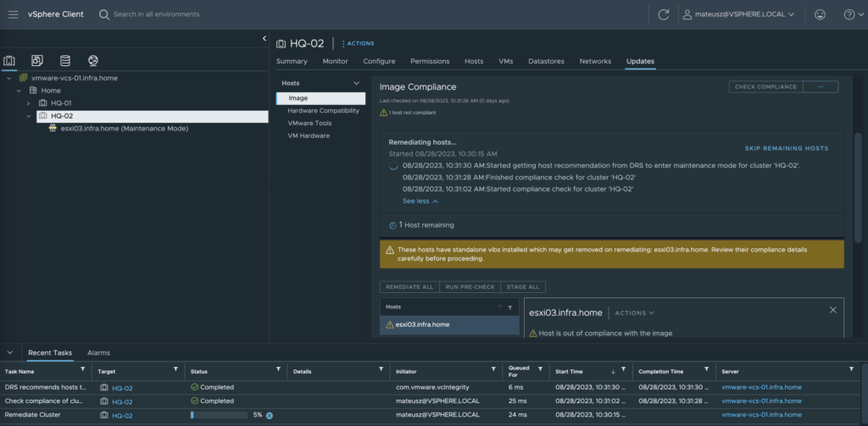This screenshot has height=426, width=868.
Task: Open the Networks tab
Action: tap(595, 62)
